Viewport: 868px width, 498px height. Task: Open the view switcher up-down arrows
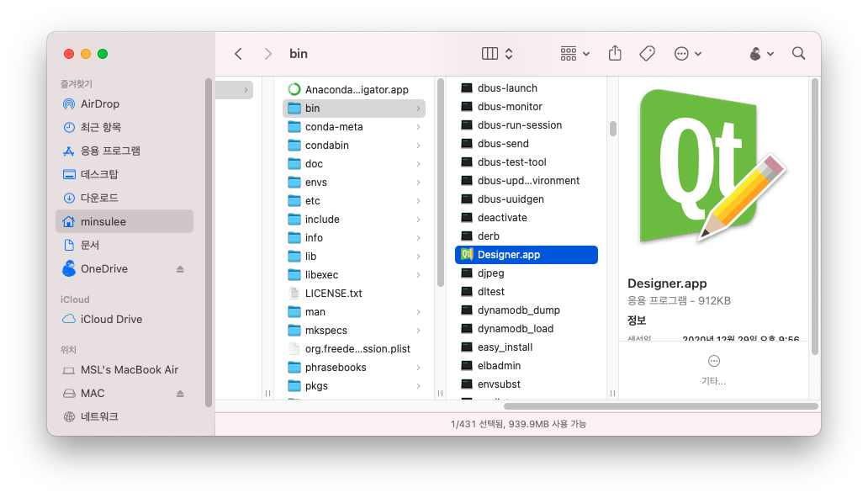(509, 54)
